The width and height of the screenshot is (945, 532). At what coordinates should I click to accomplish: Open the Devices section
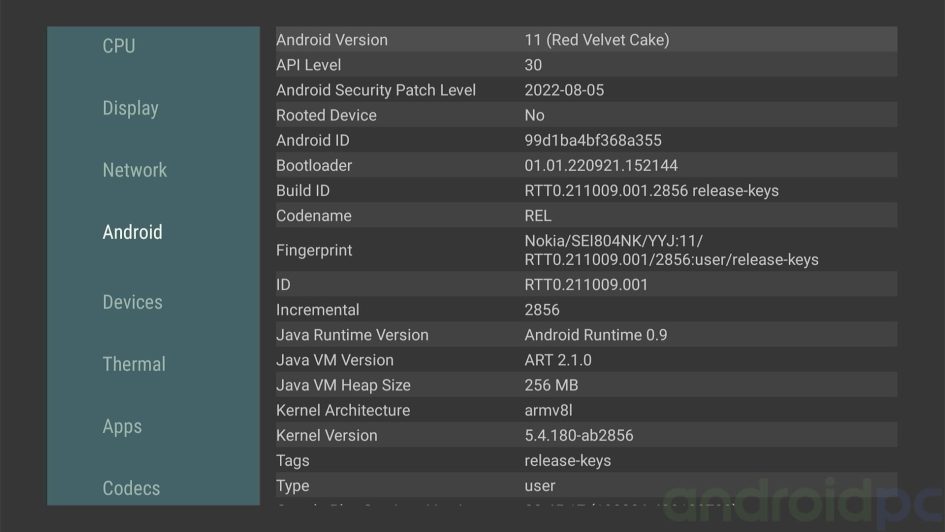click(132, 302)
